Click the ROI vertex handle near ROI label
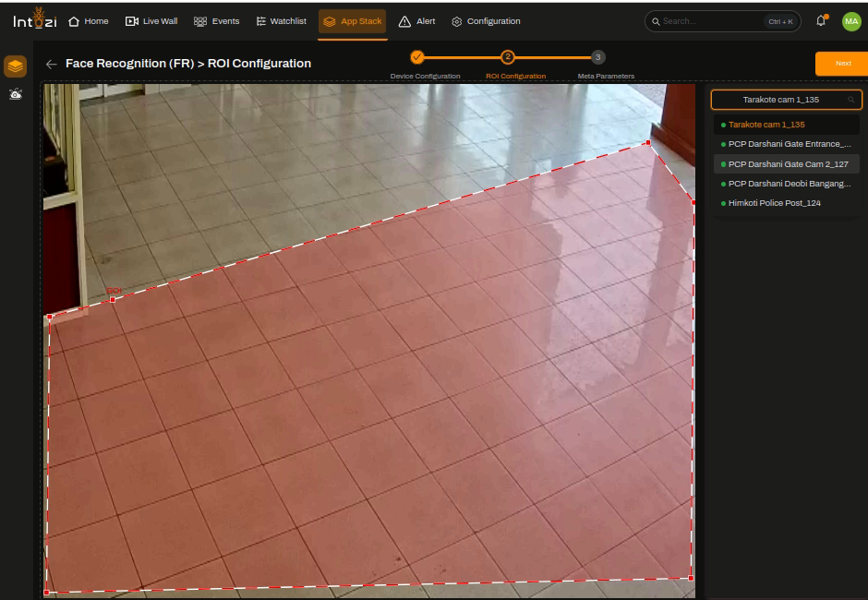 (113, 299)
